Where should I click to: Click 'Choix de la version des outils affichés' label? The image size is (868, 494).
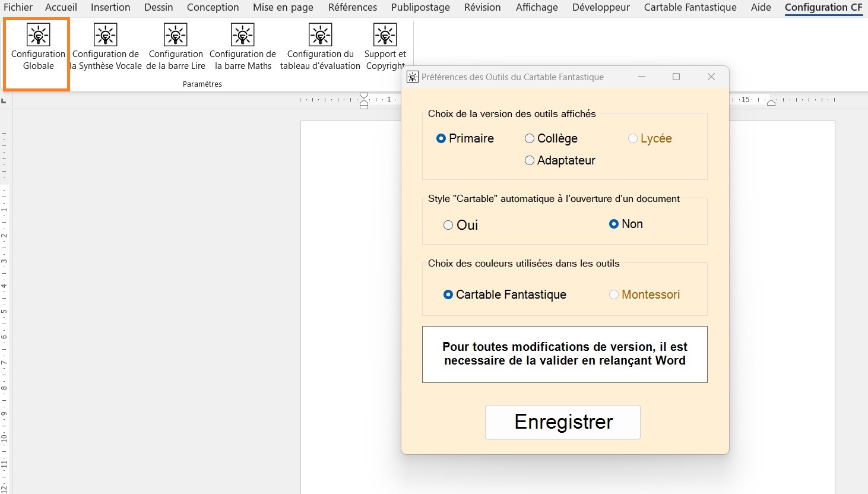pos(512,114)
